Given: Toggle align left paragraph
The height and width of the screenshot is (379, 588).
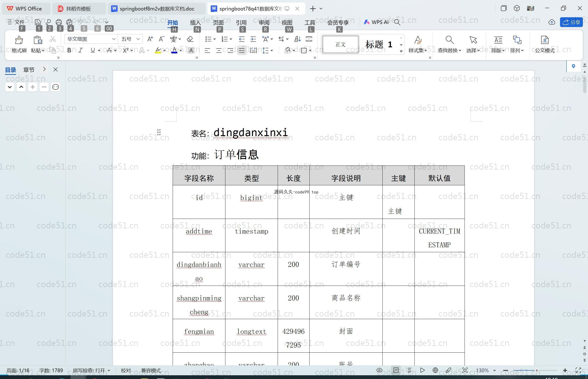Looking at the screenshot, I should (207, 50).
